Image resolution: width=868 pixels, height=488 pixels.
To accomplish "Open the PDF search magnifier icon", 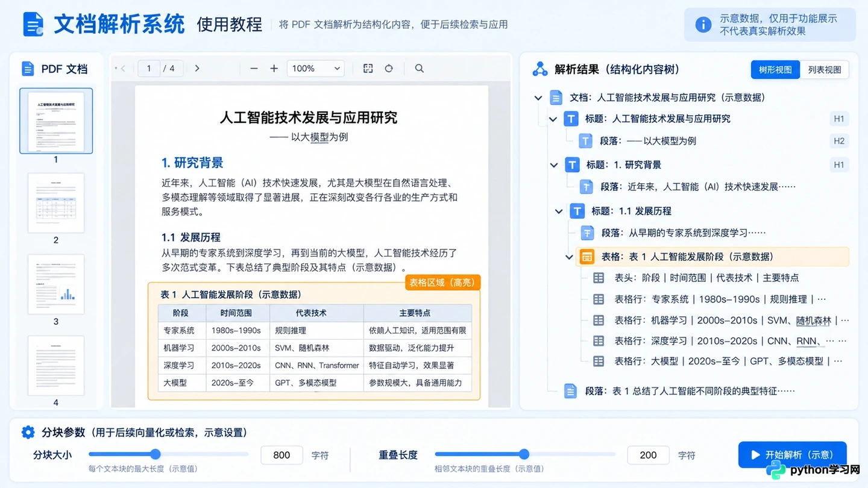I will (420, 69).
